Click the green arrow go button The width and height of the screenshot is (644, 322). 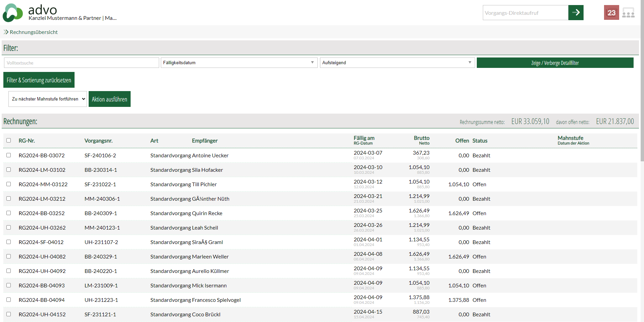coord(576,13)
